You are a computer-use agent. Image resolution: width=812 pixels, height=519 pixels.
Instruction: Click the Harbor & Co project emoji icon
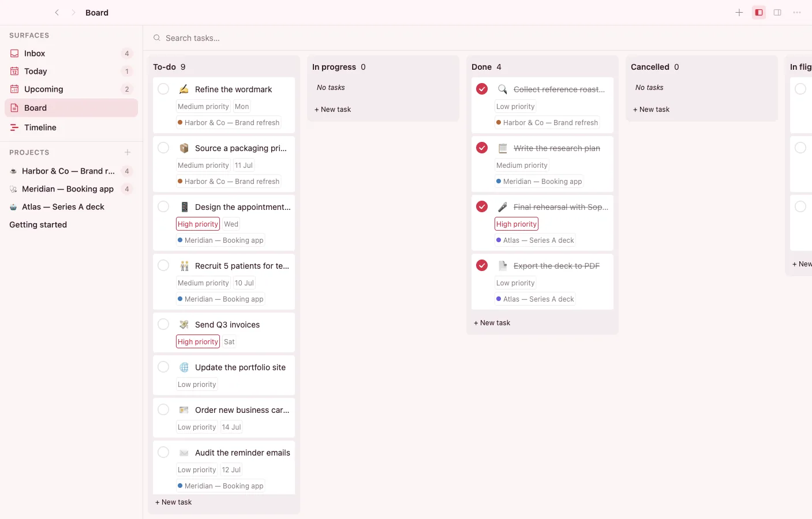point(13,171)
